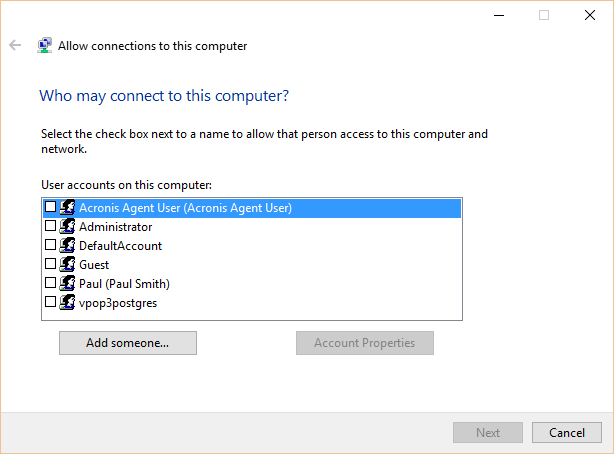
Task: Enable access for Administrator checkbox
Action: (x=51, y=226)
